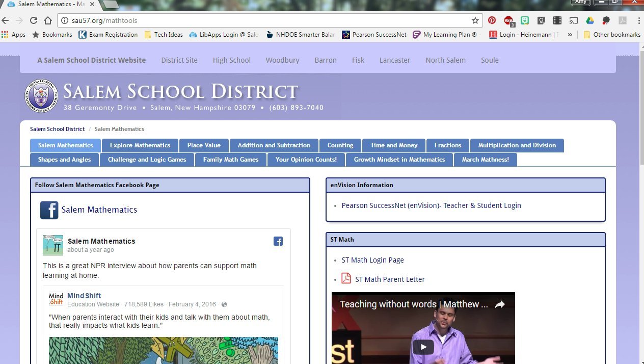Viewport: 644px width, 364px height.
Task: Open the Google Drive extension icon
Action: tap(590, 21)
